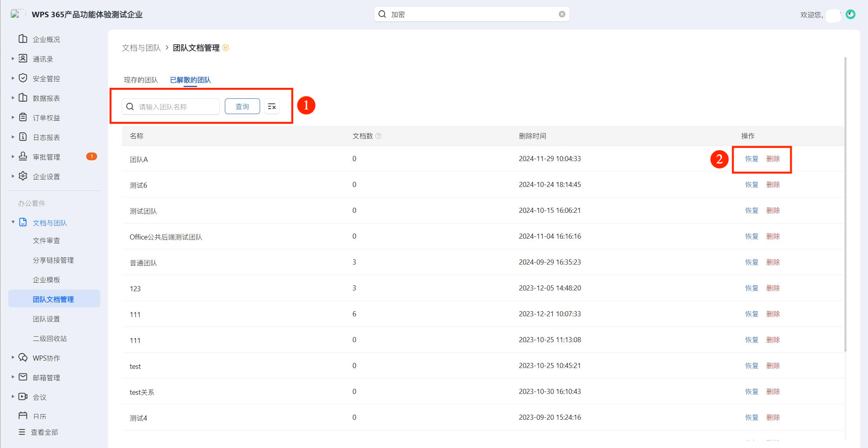Click the user avatar in top right
Image resolution: width=868 pixels, height=448 pixels.
(x=850, y=15)
